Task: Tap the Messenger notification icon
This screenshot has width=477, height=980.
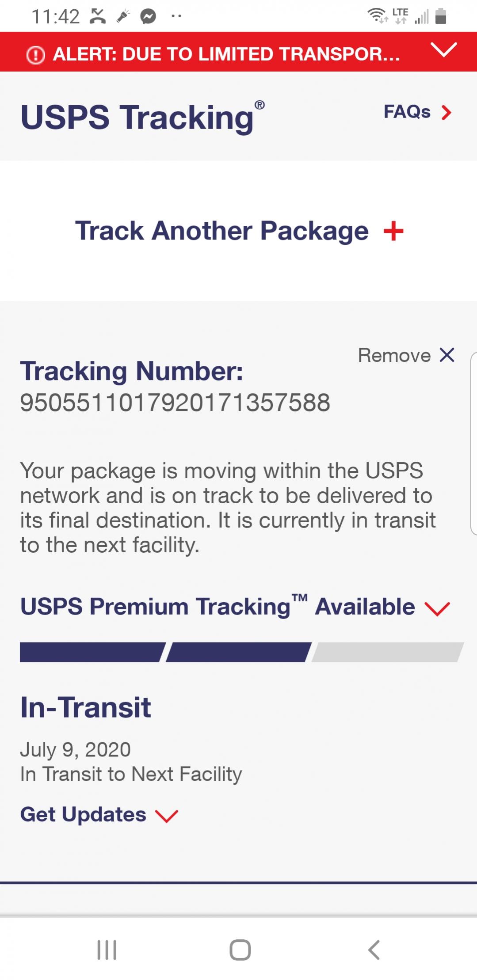Action: tap(148, 17)
